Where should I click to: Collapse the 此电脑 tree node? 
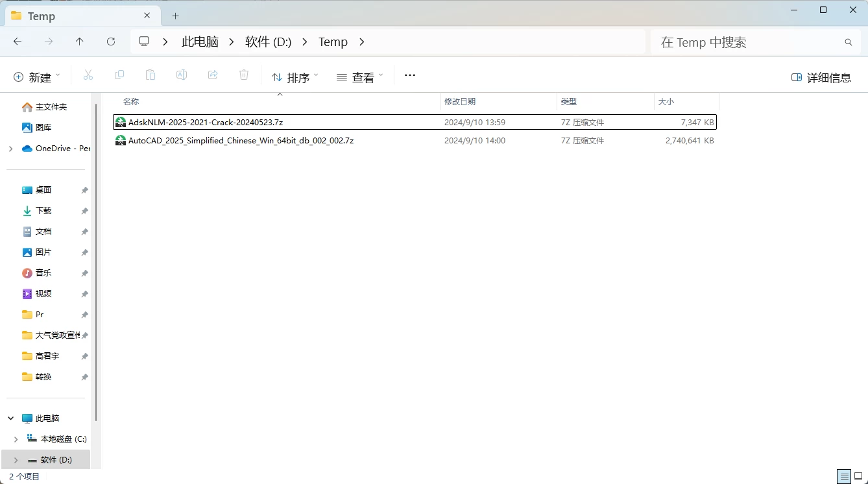point(10,418)
